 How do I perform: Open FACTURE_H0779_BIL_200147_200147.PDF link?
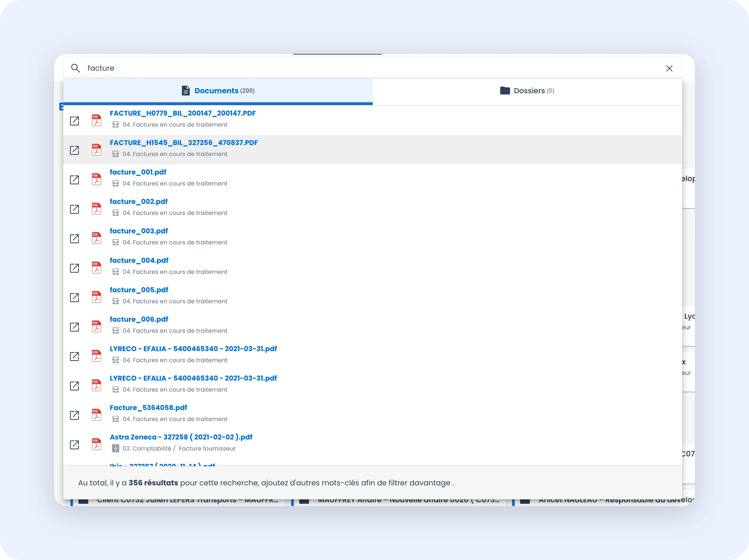point(183,113)
